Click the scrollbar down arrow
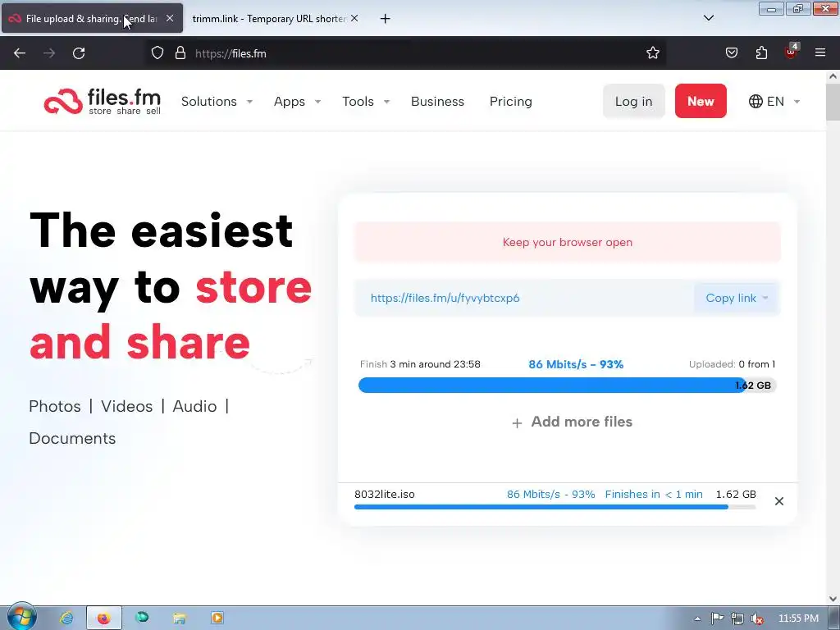This screenshot has height=630, width=840. 833,598
